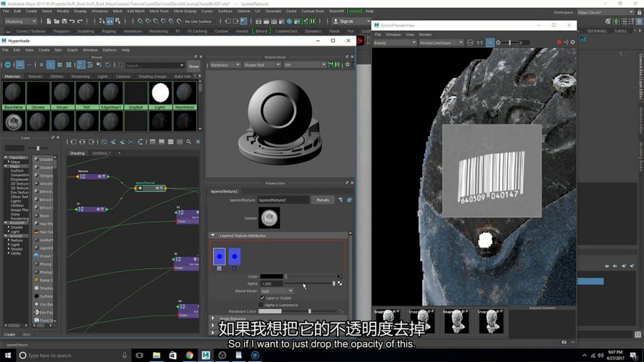Click the Hardware Color swatch
The width and height of the screenshot is (644, 362).
tap(270, 312)
